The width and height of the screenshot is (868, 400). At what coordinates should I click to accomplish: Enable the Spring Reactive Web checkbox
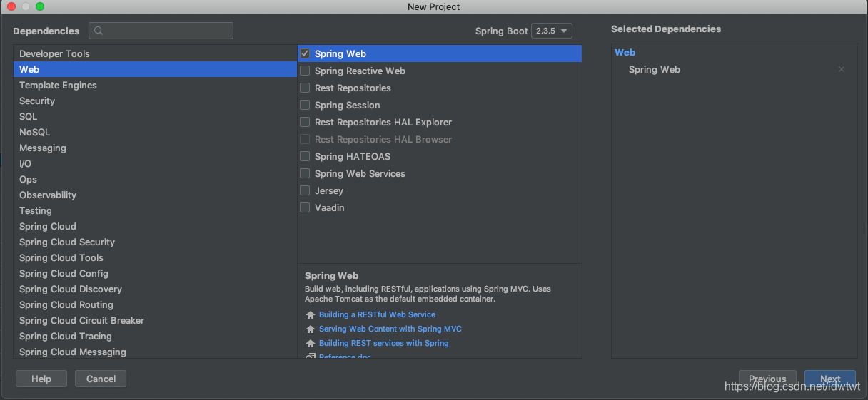(305, 71)
